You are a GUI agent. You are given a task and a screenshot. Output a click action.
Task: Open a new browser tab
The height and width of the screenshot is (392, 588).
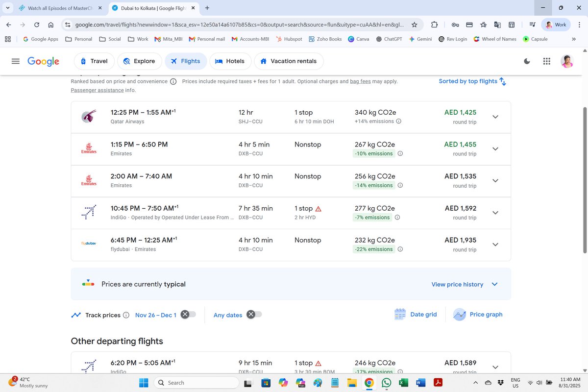[x=207, y=8]
